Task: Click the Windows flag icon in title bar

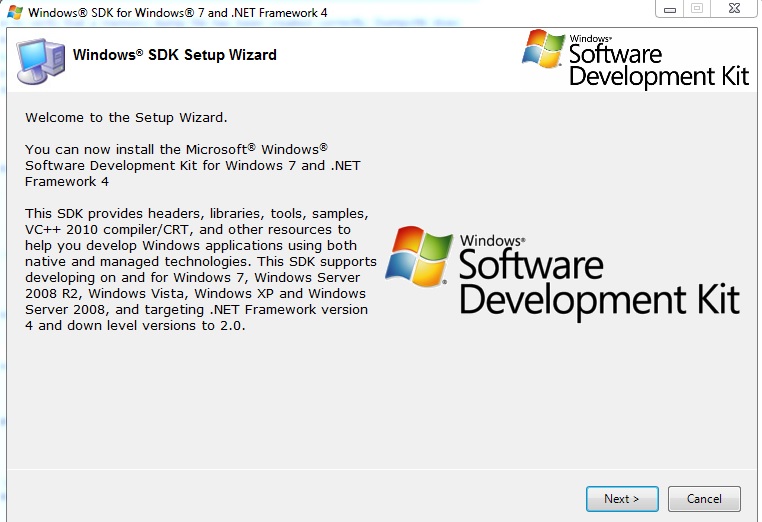Action: point(15,12)
